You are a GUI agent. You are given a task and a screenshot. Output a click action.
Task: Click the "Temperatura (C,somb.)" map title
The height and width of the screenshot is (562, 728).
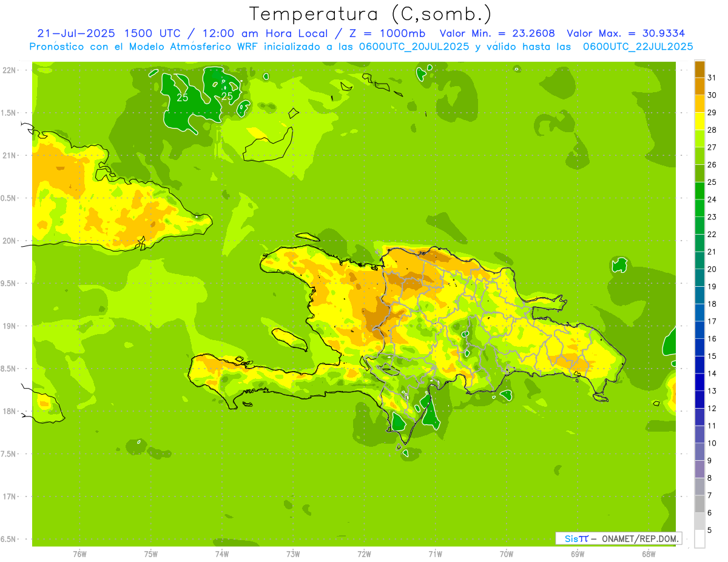point(371,15)
